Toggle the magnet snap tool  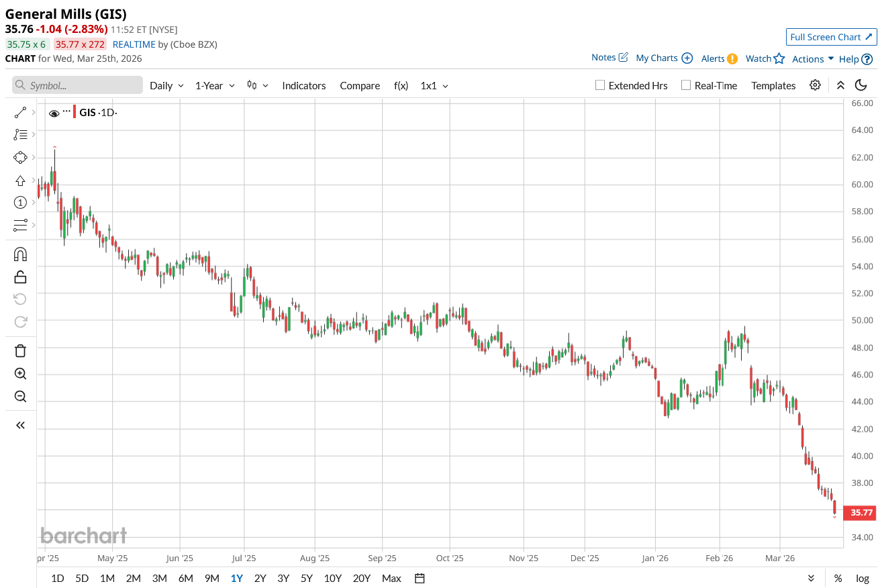[x=20, y=254]
